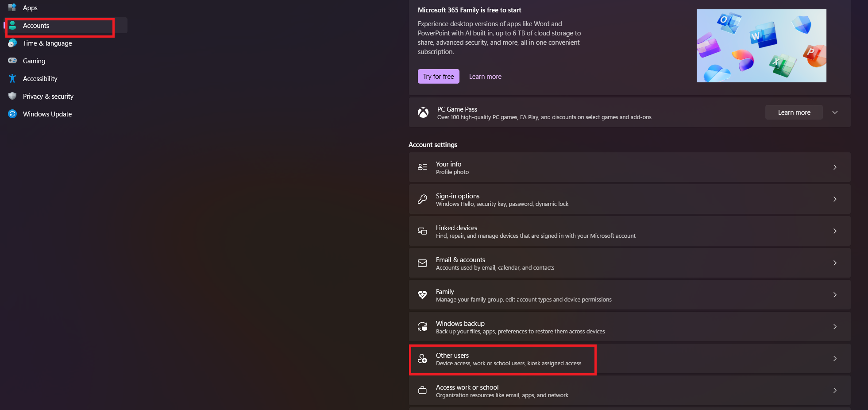Screen dimensions: 868x410
Task: Click 'Windows Hello, security key, password' description
Action: (x=502, y=204)
